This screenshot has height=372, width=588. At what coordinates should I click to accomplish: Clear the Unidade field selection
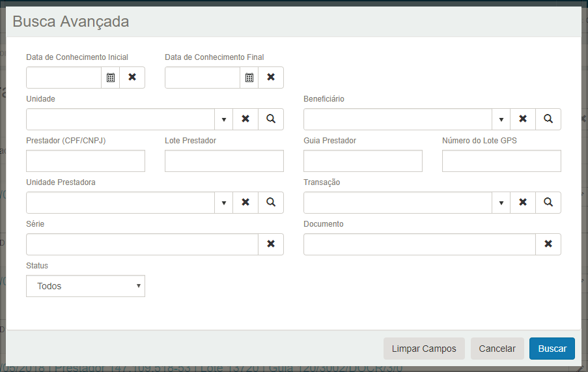click(x=245, y=119)
